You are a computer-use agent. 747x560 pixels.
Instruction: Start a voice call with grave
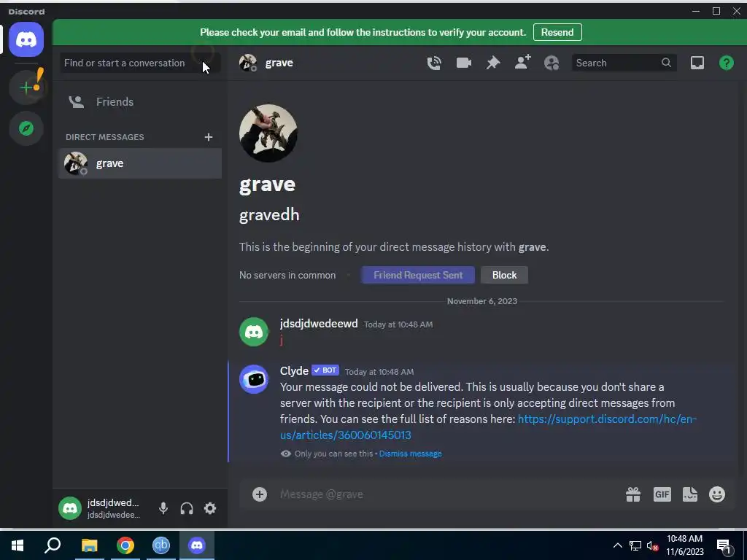[434, 63]
